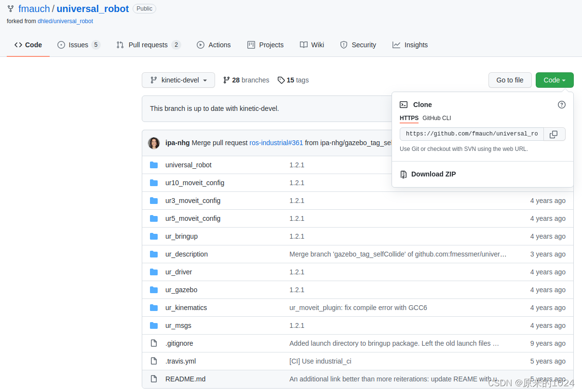
Task: Open the universal_robot repository title link
Action: coord(93,9)
